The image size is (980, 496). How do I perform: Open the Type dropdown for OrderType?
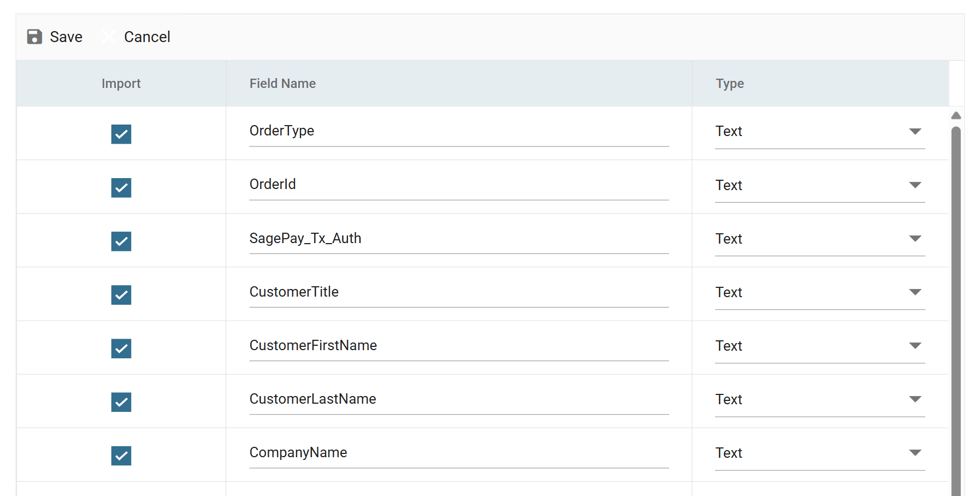tap(820, 132)
